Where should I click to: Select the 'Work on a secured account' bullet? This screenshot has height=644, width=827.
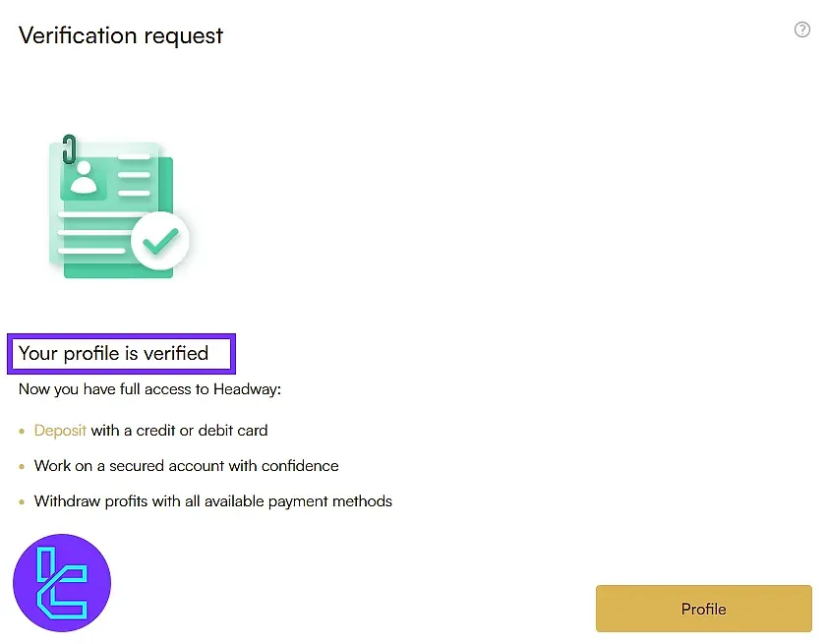(186, 465)
